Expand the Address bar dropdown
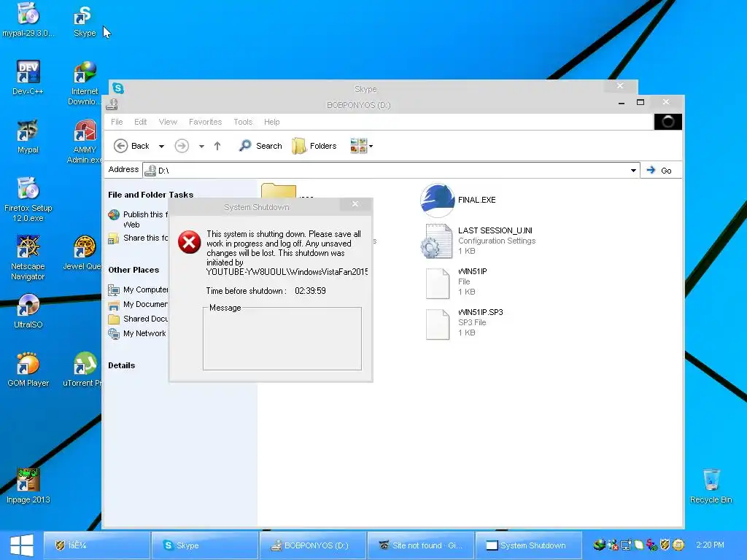 (633, 171)
